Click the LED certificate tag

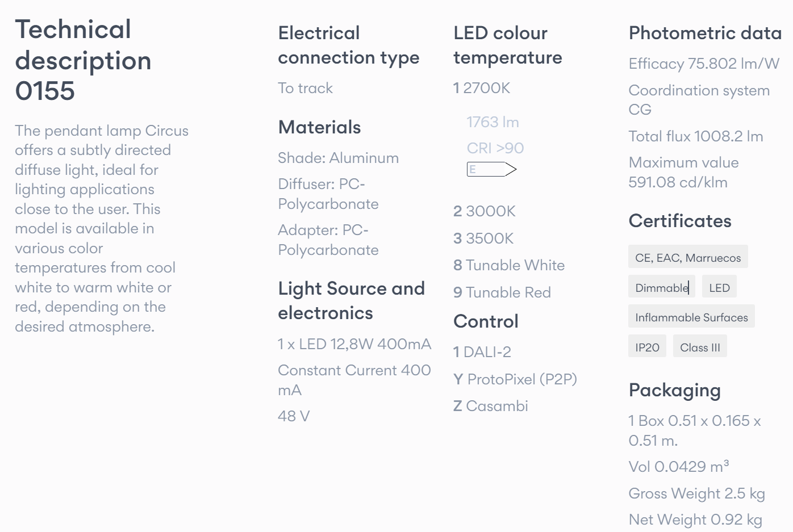tap(719, 288)
